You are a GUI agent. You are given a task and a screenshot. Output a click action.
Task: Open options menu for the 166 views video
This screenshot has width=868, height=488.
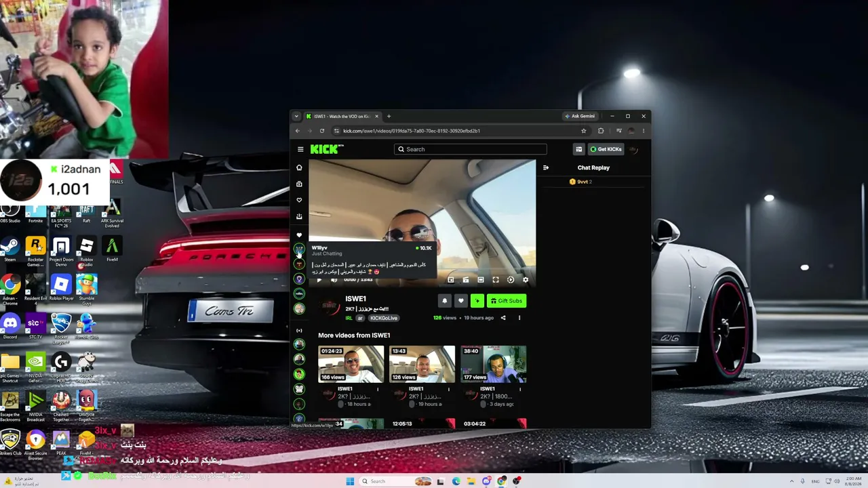pyautogui.click(x=378, y=390)
